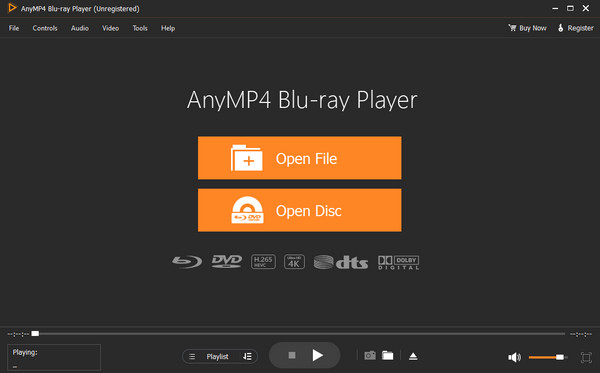
Task: Open the Tools menu
Action: coord(140,28)
